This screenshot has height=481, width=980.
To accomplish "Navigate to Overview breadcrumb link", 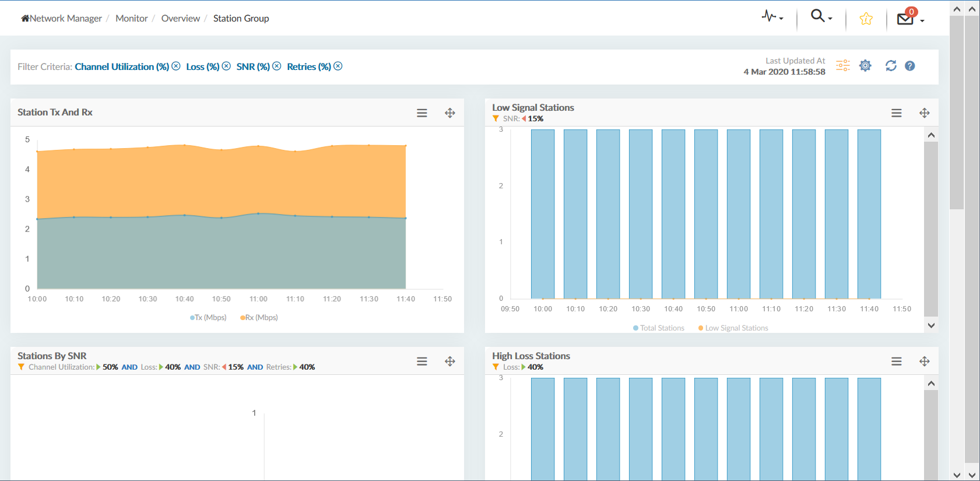I will (x=180, y=19).
